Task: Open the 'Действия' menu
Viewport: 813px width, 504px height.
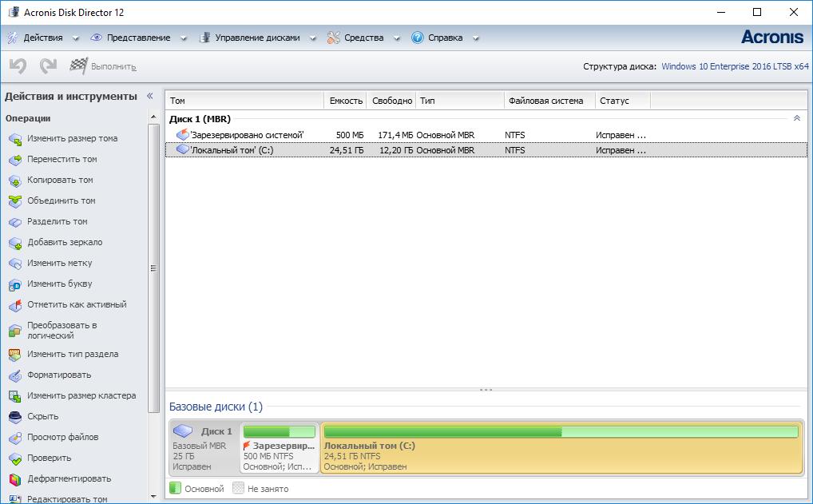Action: click(42, 38)
